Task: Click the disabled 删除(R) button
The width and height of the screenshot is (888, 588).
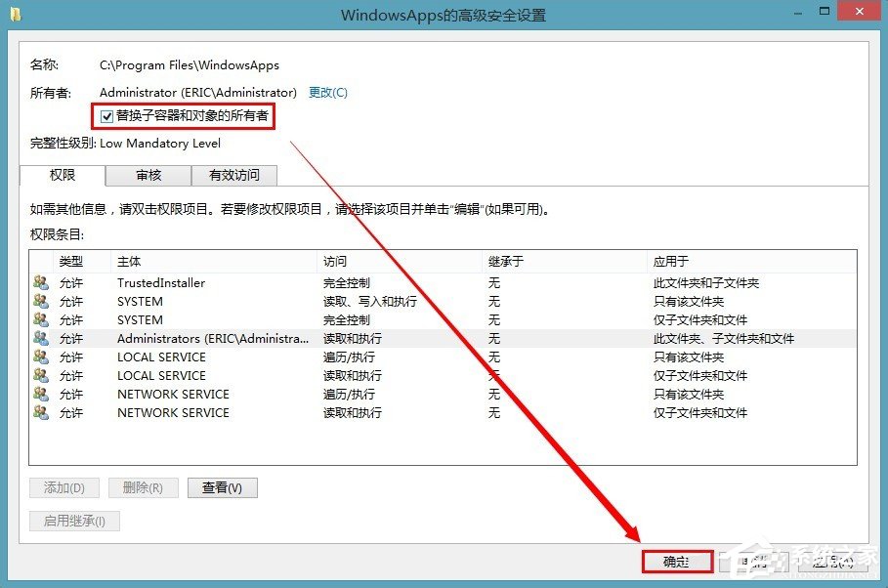Action: (x=143, y=487)
